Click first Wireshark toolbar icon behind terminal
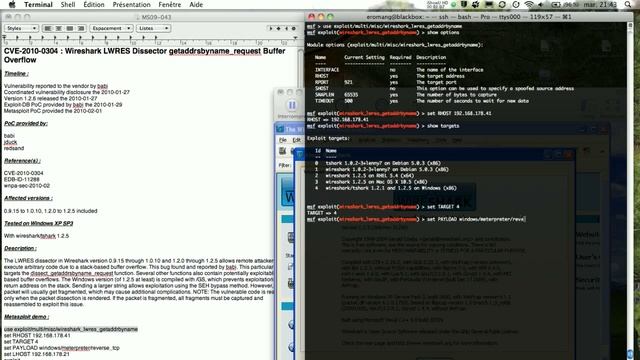 coord(282,151)
